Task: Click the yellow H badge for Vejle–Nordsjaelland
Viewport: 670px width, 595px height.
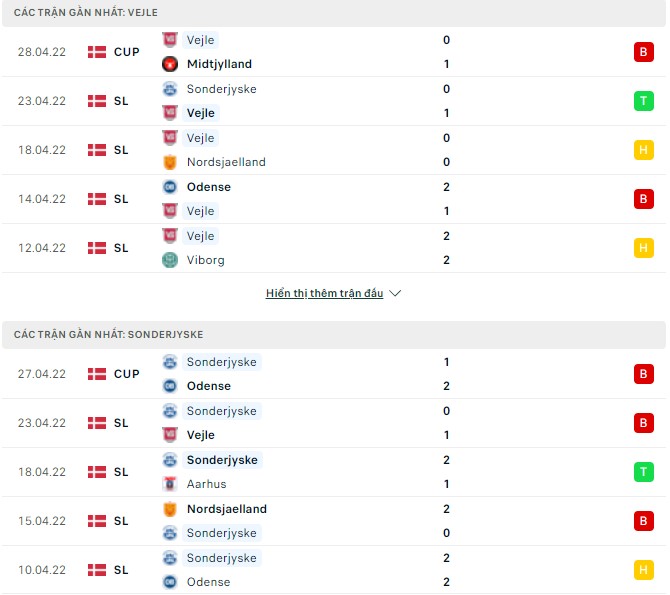Action: click(643, 150)
